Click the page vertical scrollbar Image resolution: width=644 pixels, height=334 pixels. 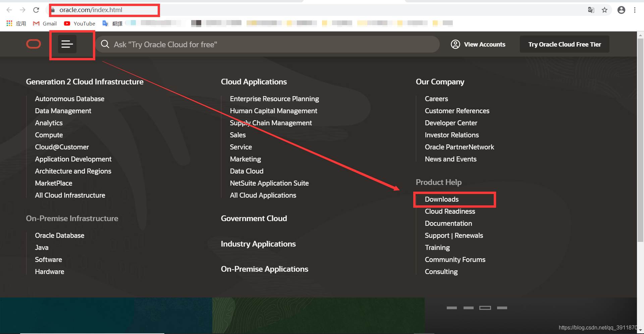(x=640, y=141)
